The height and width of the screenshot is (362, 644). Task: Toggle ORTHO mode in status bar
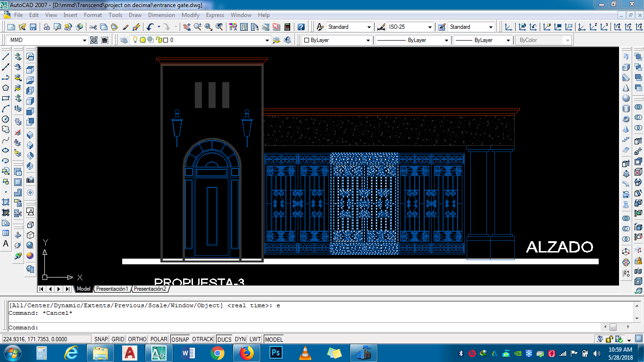pos(137,339)
